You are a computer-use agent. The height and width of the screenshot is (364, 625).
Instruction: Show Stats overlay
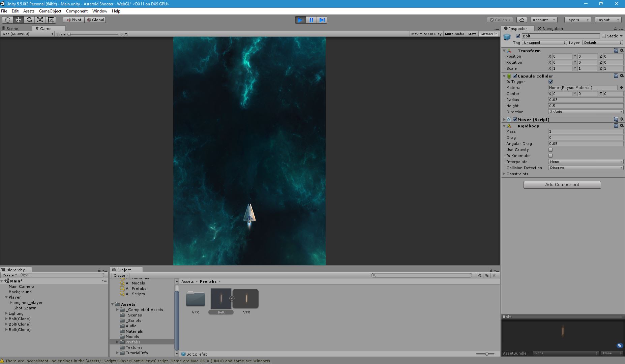tap(472, 34)
